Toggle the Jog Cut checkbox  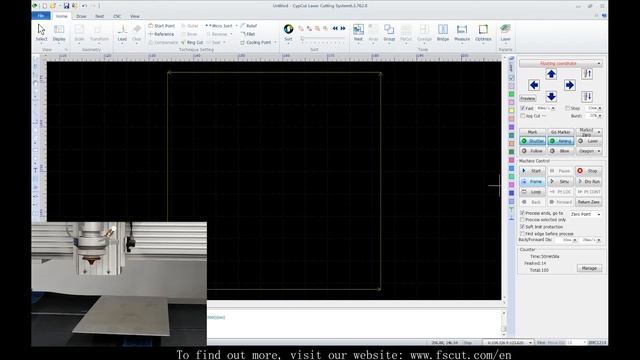coord(522,116)
